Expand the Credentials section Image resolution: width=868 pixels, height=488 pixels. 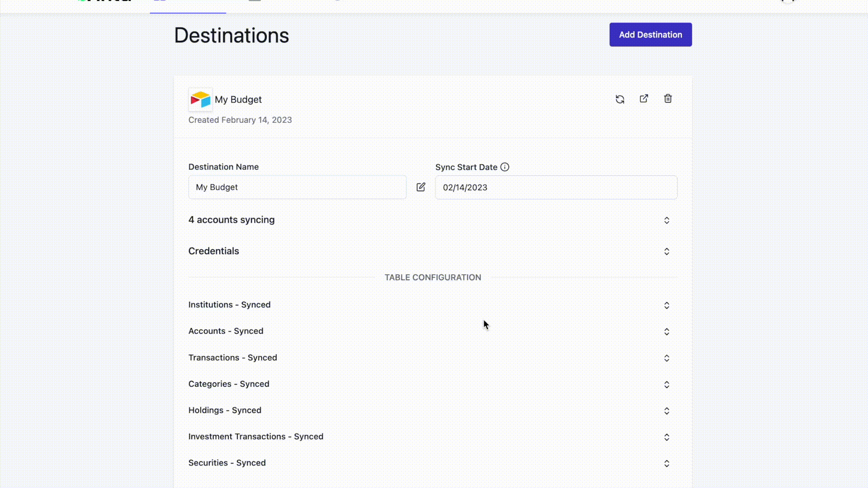[x=667, y=251]
